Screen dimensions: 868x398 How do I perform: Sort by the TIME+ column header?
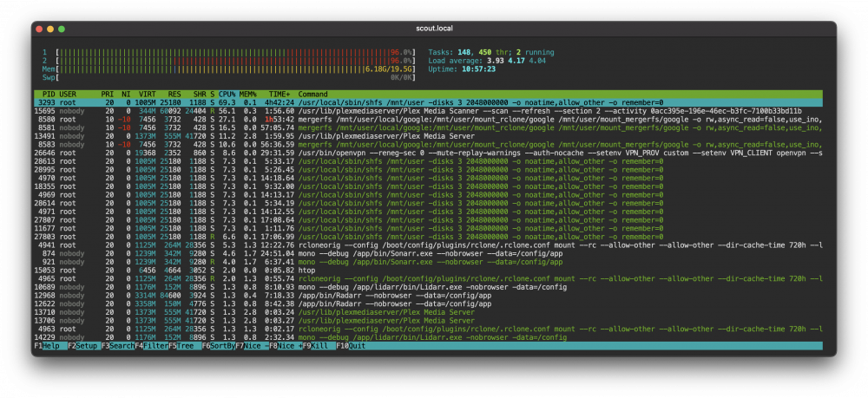click(x=279, y=95)
